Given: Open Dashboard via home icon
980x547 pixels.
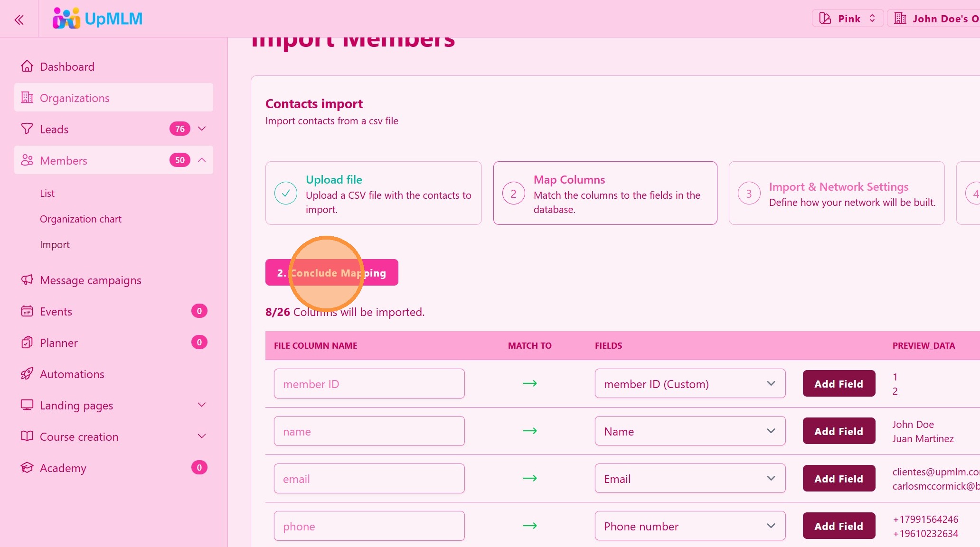Looking at the screenshot, I should (27, 66).
